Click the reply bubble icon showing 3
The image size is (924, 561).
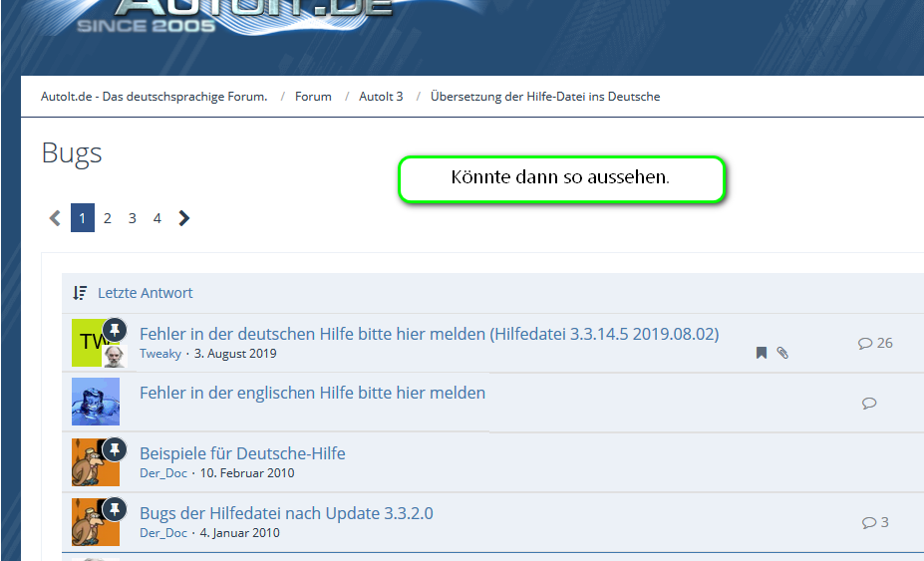coord(869,522)
